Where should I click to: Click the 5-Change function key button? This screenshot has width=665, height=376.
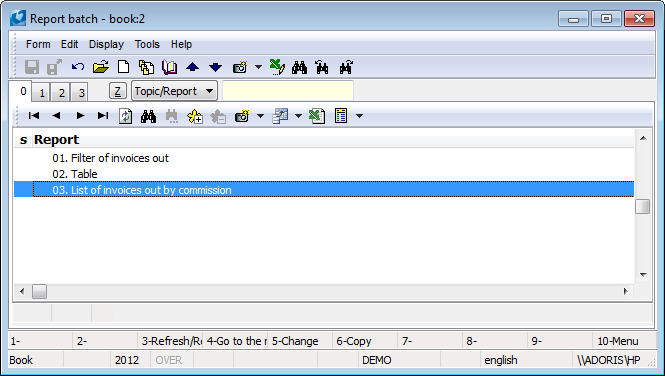pyautogui.click(x=301, y=341)
